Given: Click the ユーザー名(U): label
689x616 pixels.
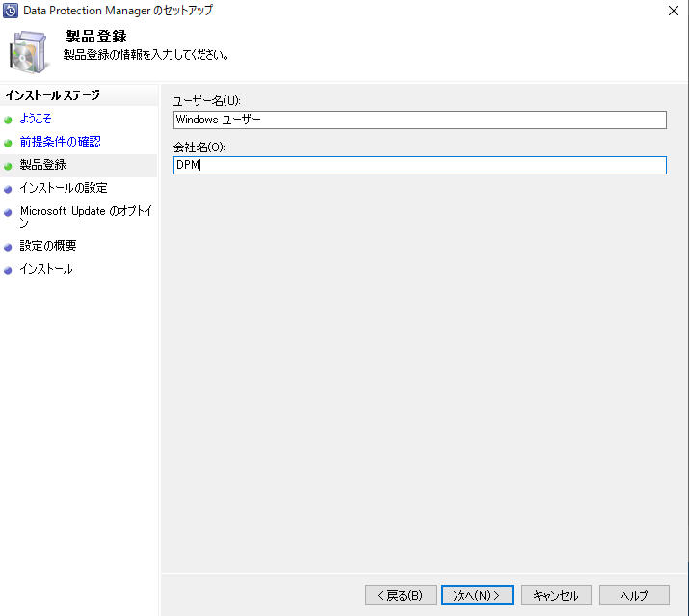Looking at the screenshot, I should (x=206, y=101).
